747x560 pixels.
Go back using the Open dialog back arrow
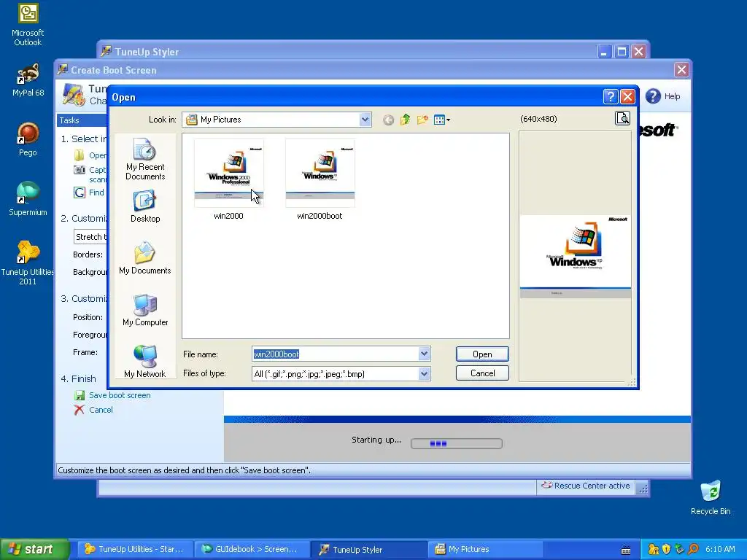tap(388, 120)
